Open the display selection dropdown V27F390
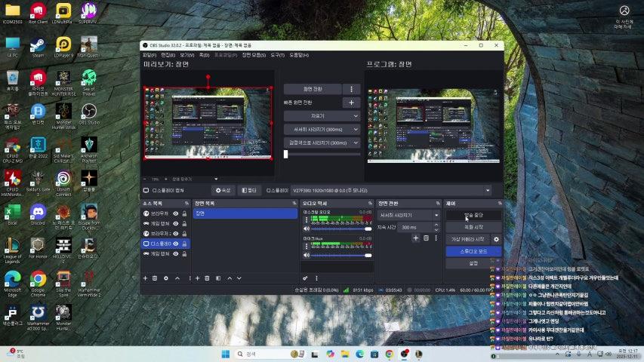 392,191
